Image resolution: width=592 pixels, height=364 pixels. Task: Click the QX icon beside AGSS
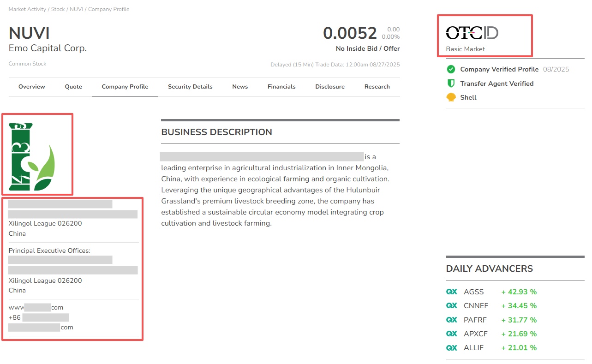[x=451, y=292]
